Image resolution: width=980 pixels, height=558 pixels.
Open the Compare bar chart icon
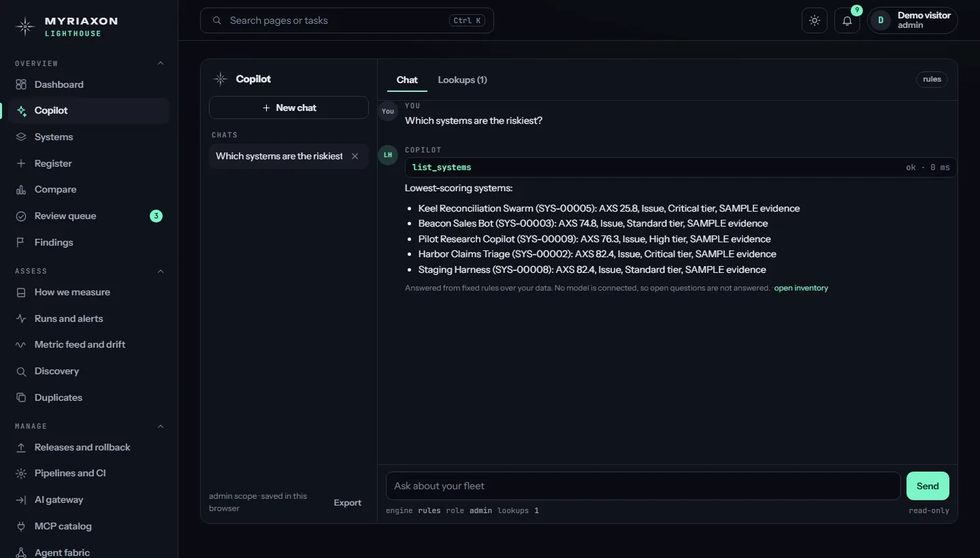coord(21,189)
